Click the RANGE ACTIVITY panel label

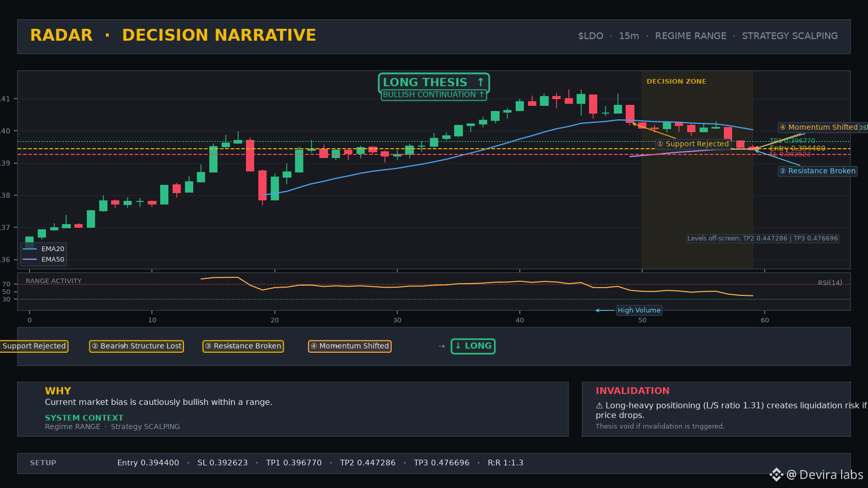(54, 281)
